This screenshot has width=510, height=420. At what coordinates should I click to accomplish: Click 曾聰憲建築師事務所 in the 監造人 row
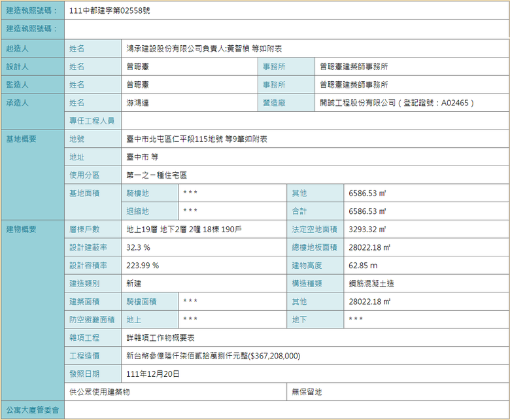[354, 85]
